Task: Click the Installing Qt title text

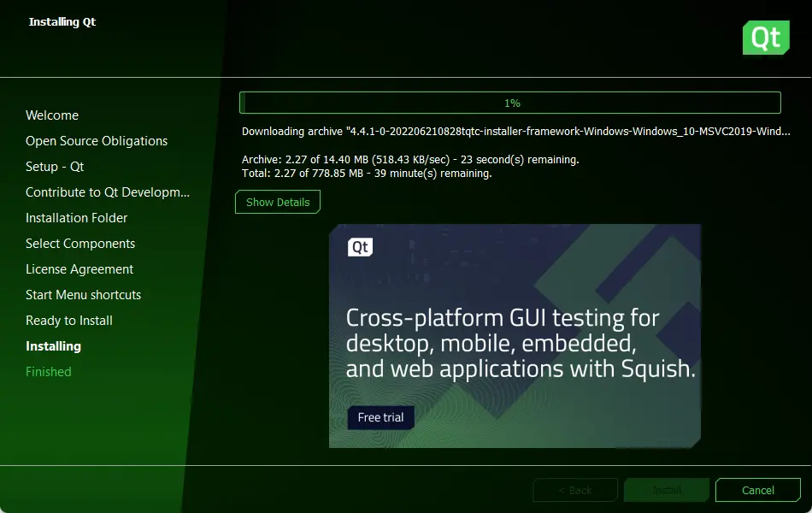Action: point(62,21)
